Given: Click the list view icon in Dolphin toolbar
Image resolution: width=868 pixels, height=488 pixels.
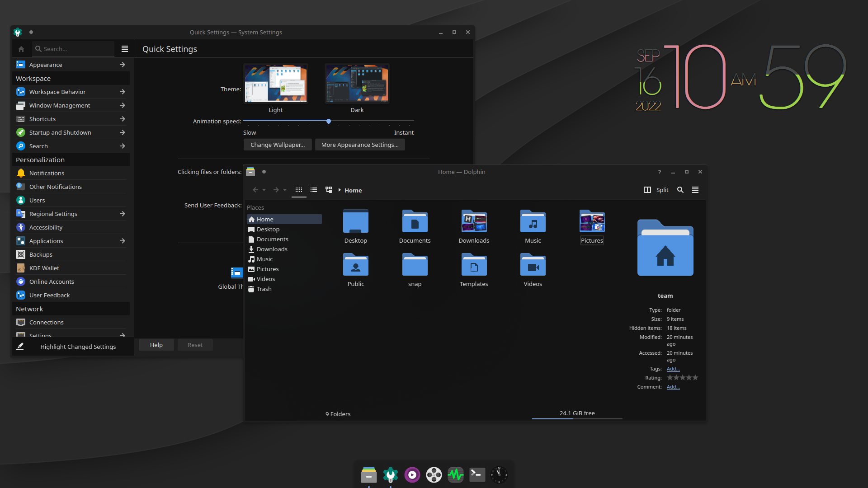Looking at the screenshot, I should tap(313, 189).
